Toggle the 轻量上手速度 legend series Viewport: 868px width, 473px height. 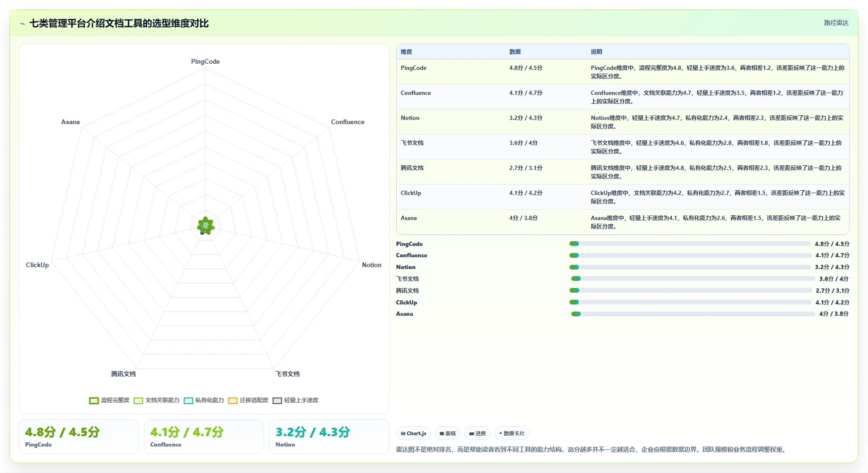point(295,400)
